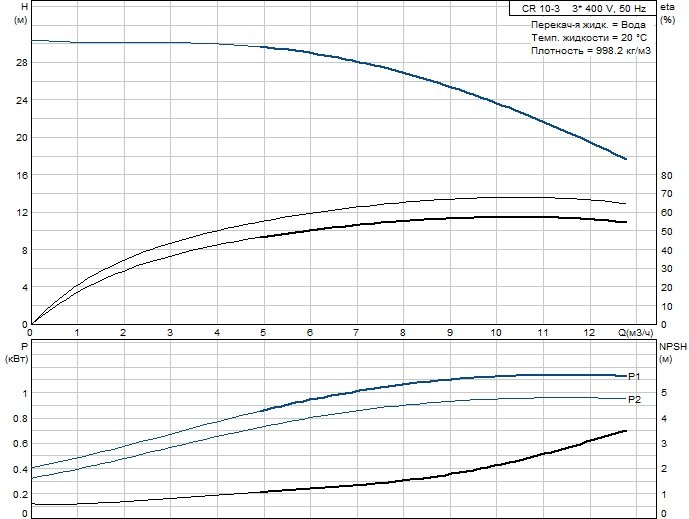Image resolution: width=689 pixels, height=519 pixels.
Task: Click the 12 tick on head axis
Action: click(x=22, y=213)
